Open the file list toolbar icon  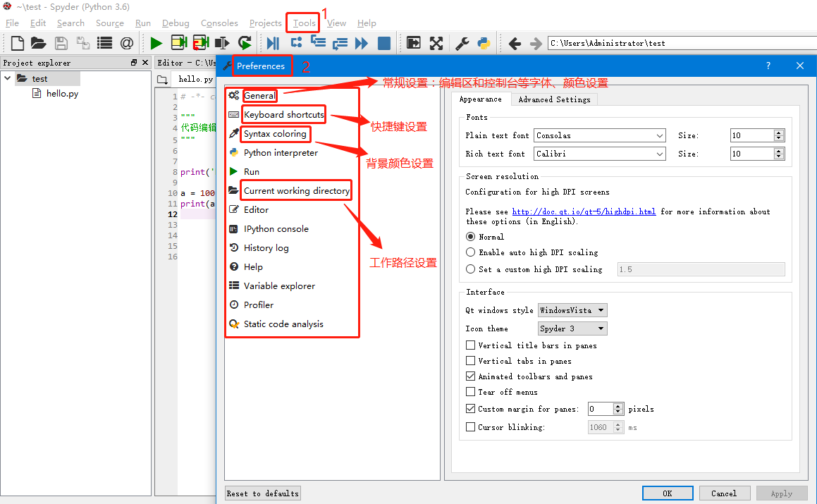click(105, 43)
